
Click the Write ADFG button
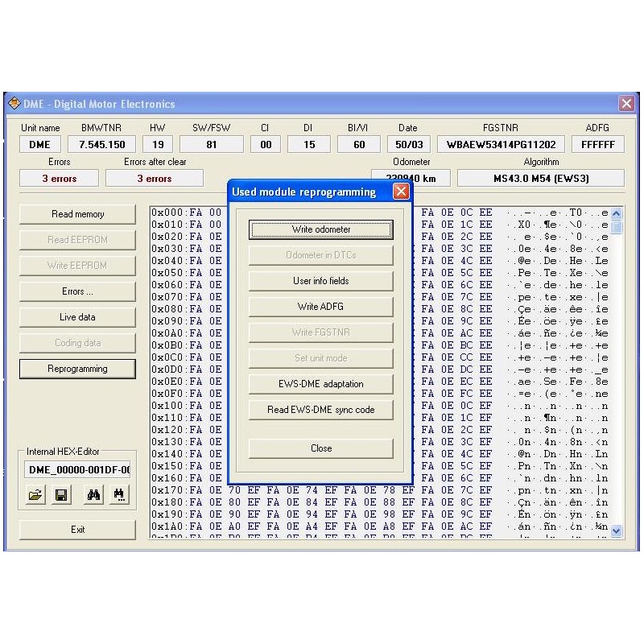click(x=320, y=307)
